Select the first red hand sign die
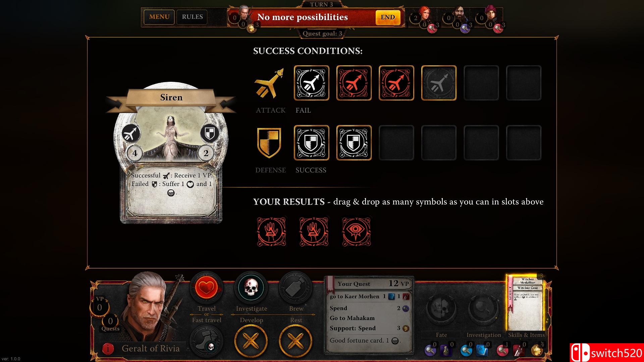Image resolution: width=644 pixels, height=362 pixels. point(271,232)
